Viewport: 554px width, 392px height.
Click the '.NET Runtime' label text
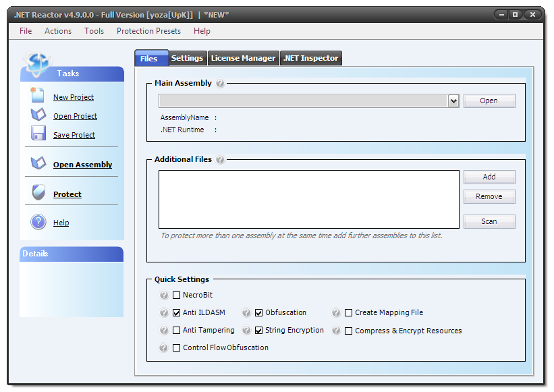click(182, 130)
